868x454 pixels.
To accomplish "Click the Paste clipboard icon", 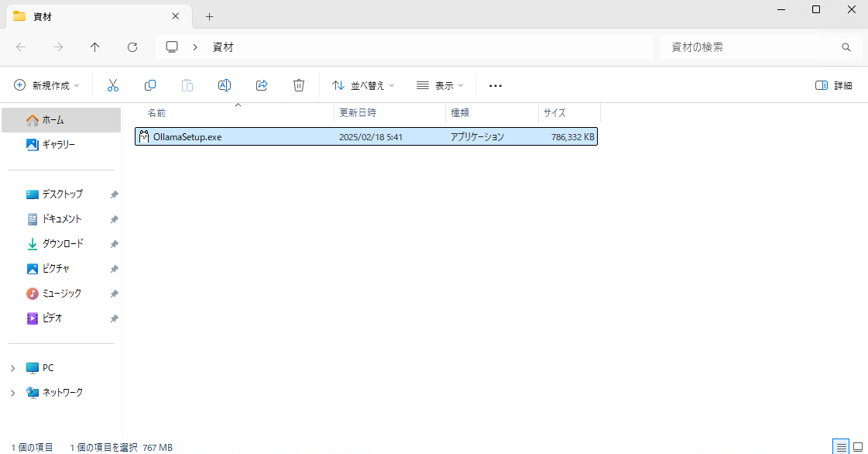I will [x=187, y=85].
